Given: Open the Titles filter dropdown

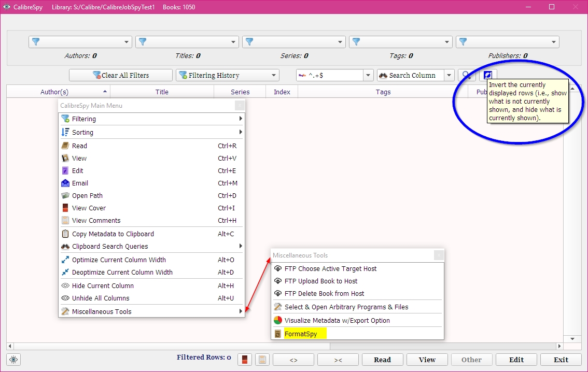Looking at the screenshot, I should coord(187,42).
